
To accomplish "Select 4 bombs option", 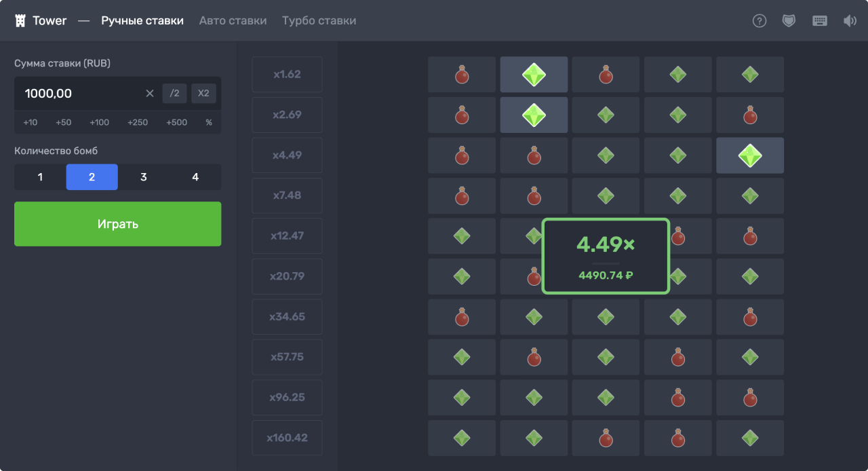I will point(195,177).
